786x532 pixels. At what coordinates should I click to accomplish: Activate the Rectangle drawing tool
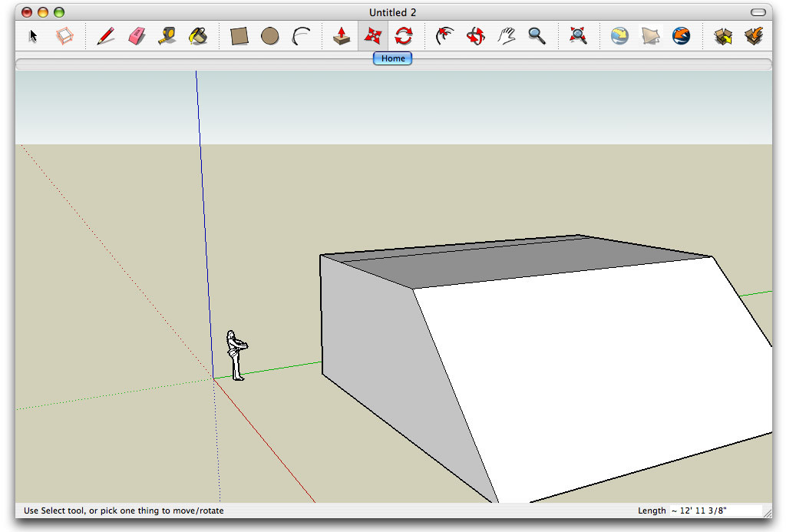click(239, 35)
